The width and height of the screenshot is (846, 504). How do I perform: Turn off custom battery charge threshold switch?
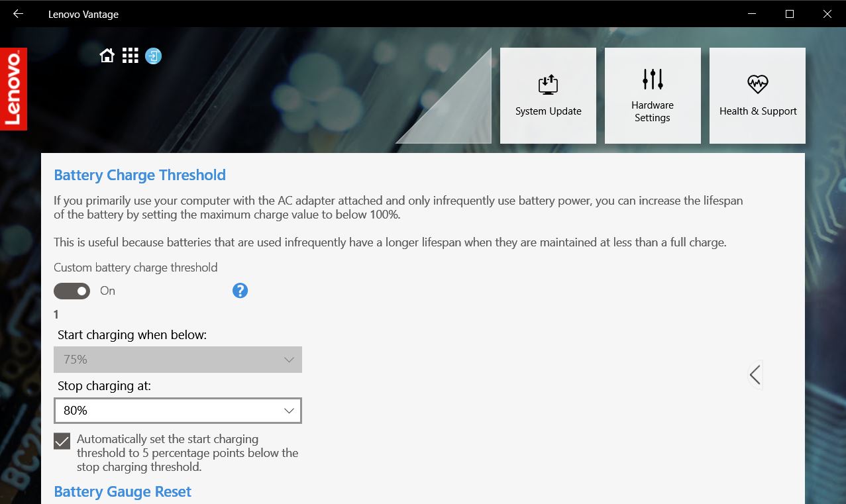click(72, 291)
